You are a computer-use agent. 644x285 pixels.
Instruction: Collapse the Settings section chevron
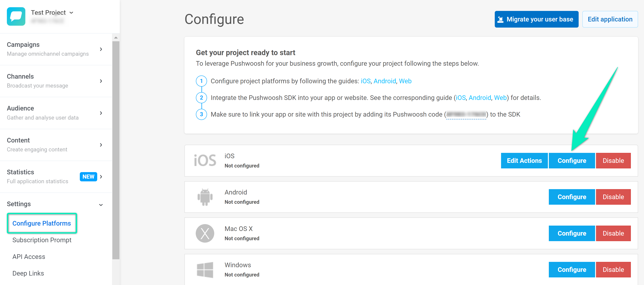101,205
